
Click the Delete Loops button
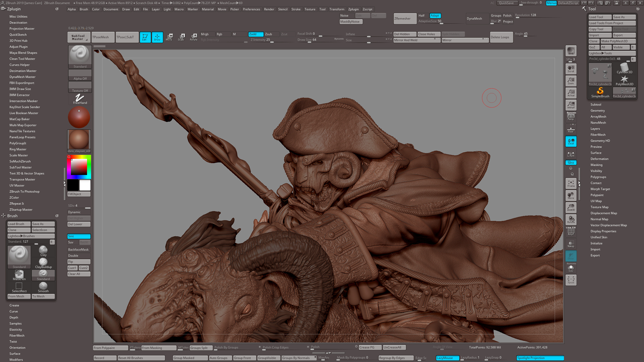click(502, 37)
